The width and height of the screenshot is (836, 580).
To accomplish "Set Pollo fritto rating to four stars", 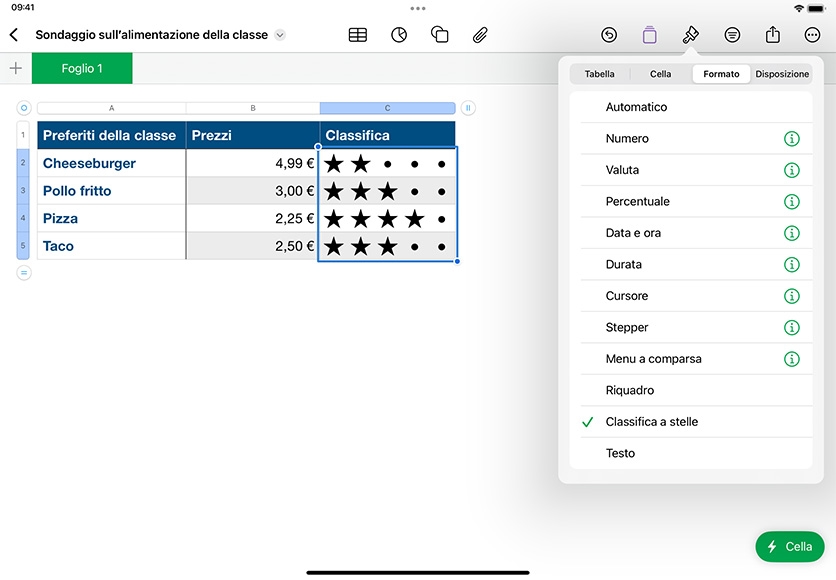I will pos(414,192).
